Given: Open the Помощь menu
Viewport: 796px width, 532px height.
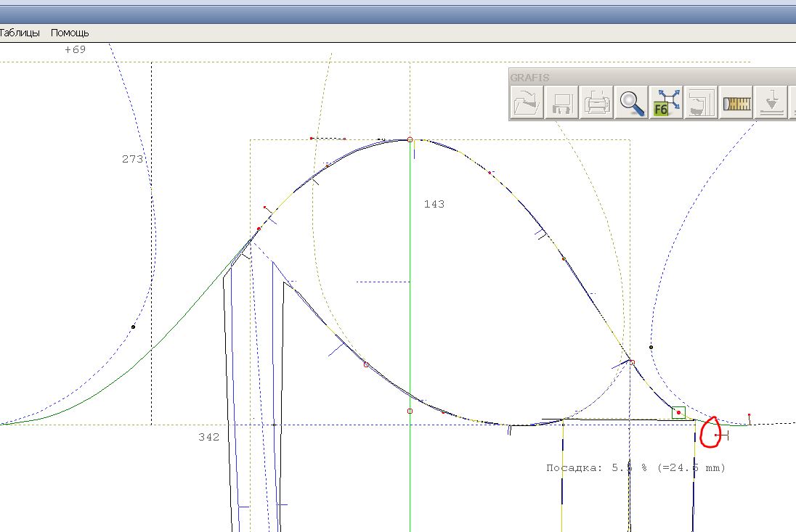Looking at the screenshot, I should tap(70, 33).
